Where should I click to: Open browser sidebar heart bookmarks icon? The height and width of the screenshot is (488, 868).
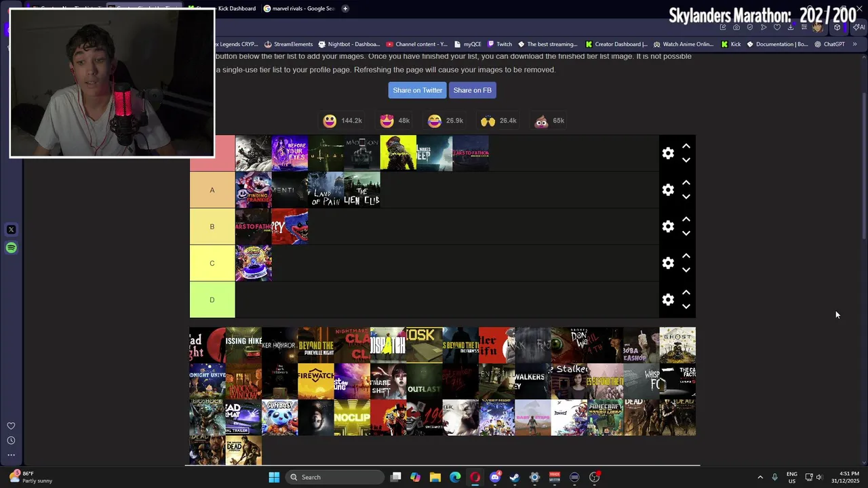pyautogui.click(x=11, y=426)
